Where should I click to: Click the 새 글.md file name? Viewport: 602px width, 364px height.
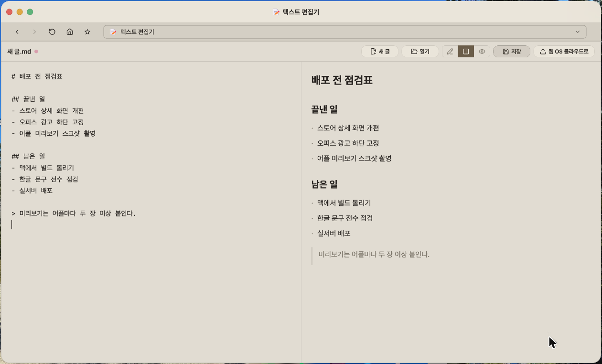point(19,52)
